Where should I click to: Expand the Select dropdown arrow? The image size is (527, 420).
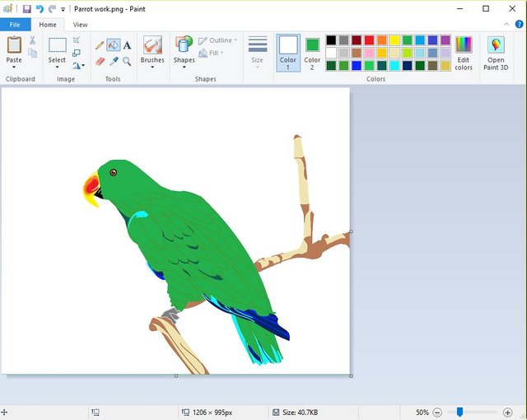click(57, 68)
